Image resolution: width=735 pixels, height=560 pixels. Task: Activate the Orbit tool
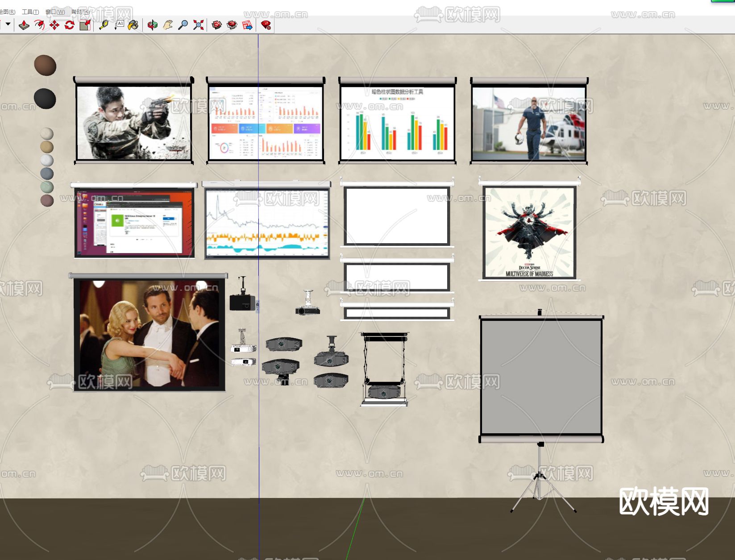153,25
